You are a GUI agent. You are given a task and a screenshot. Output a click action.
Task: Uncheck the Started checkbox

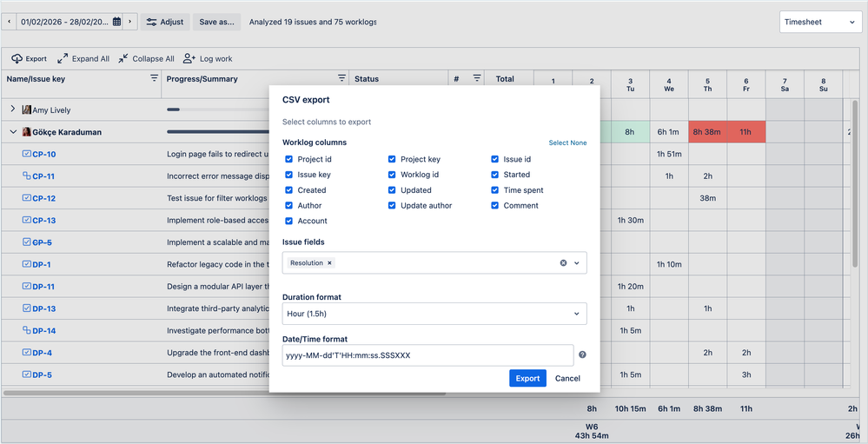coord(494,175)
